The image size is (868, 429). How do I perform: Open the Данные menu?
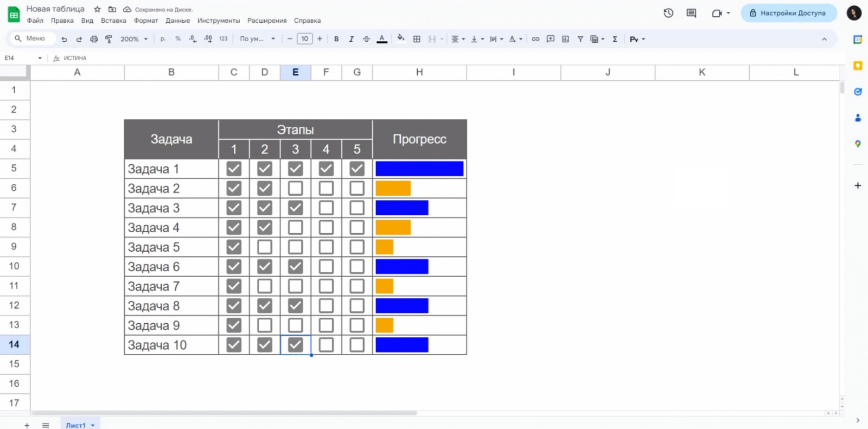pos(178,21)
